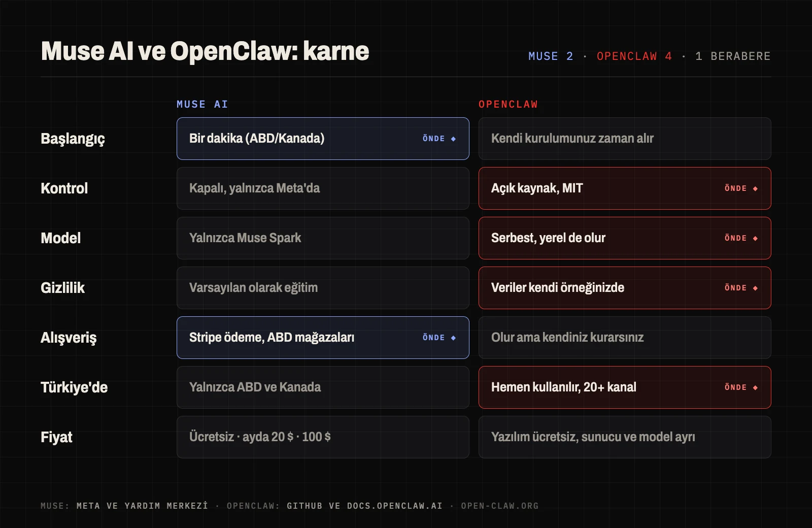Select "Olur ama kendiniz kurarsınız" cell
Screen dimensions: 812x528
tap(625, 338)
